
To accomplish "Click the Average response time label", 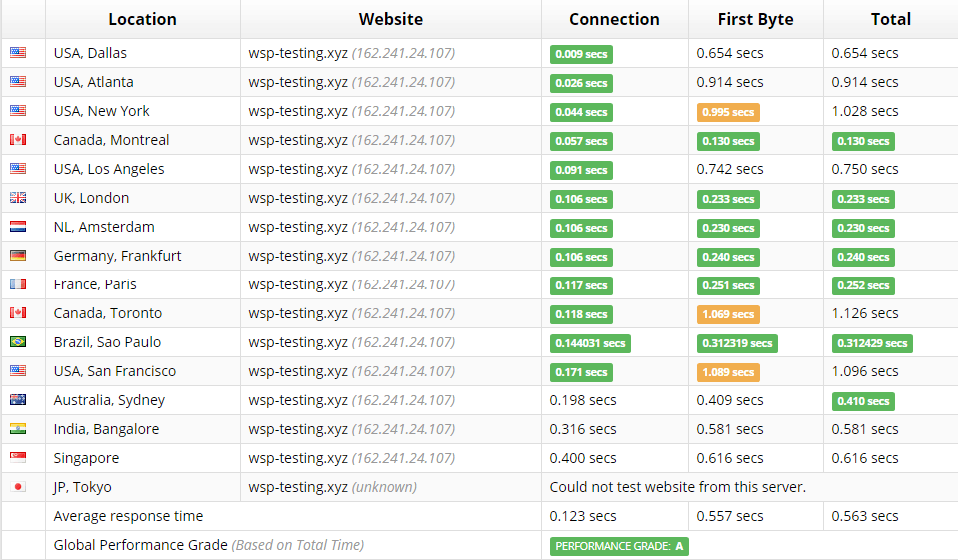I will click(128, 516).
